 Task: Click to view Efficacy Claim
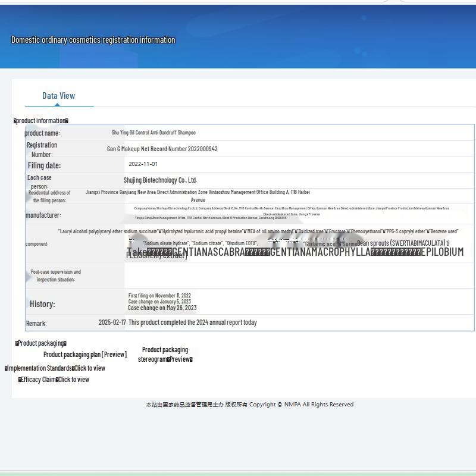(x=73, y=380)
